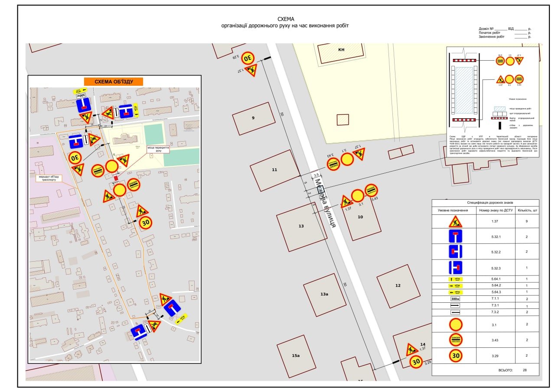Select dead-end sign 5.32.1 in specification table
Screen dimensions: 555x392
coord(455,236)
